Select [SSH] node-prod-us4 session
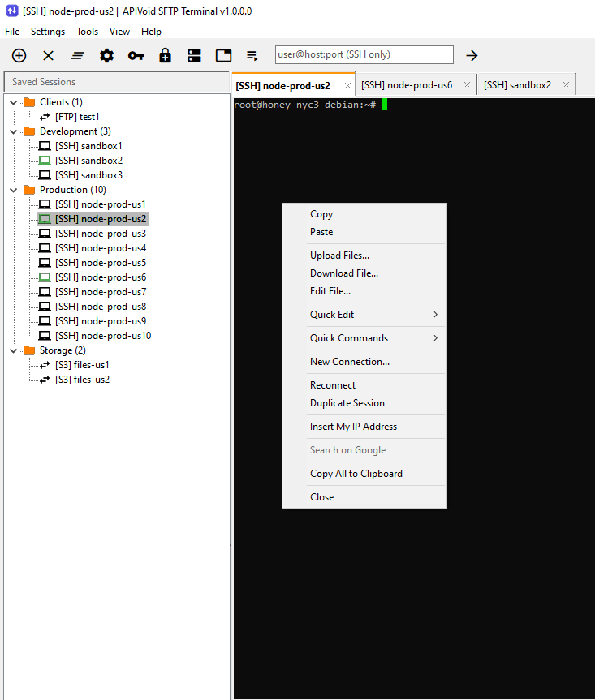Screen dimensions: 595x700 [x=101, y=248]
